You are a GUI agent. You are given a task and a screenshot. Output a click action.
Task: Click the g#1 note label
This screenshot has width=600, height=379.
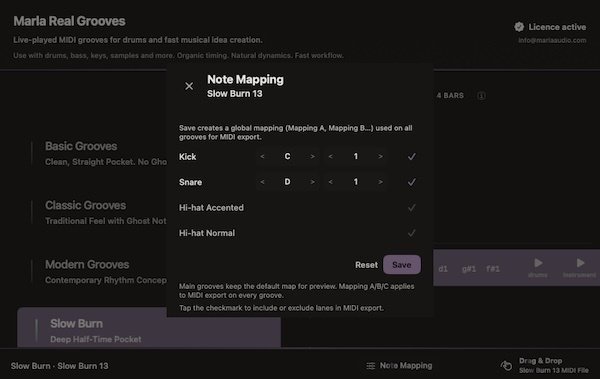tap(469, 269)
